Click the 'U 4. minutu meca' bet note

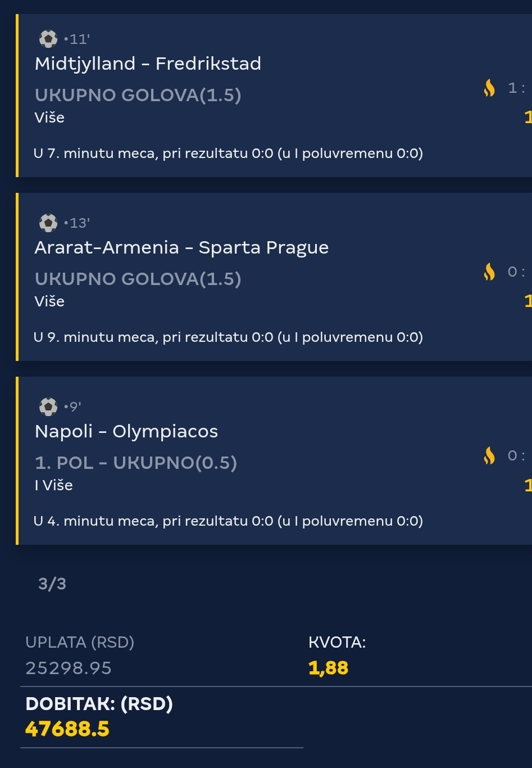tap(228, 521)
